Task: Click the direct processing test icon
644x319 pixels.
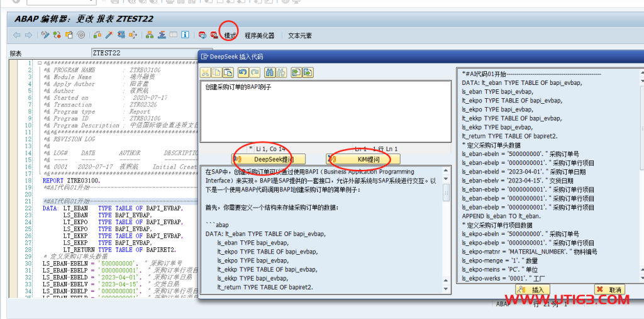Action: tap(121, 35)
